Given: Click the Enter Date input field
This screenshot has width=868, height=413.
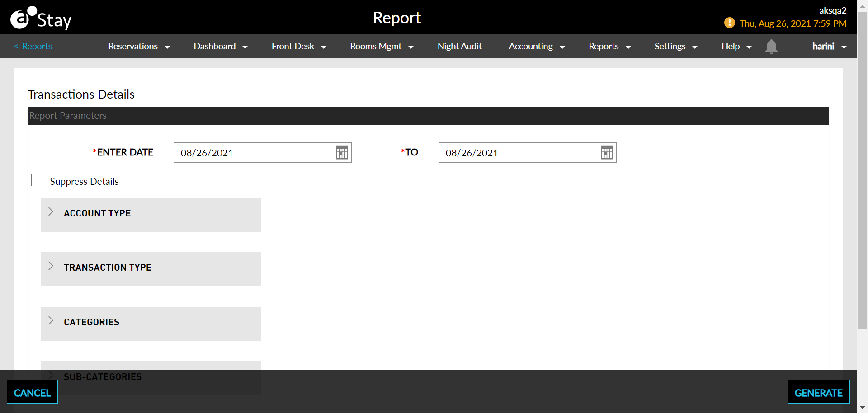Looking at the screenshot, I should pyautogui.click(x=253, y=153).
